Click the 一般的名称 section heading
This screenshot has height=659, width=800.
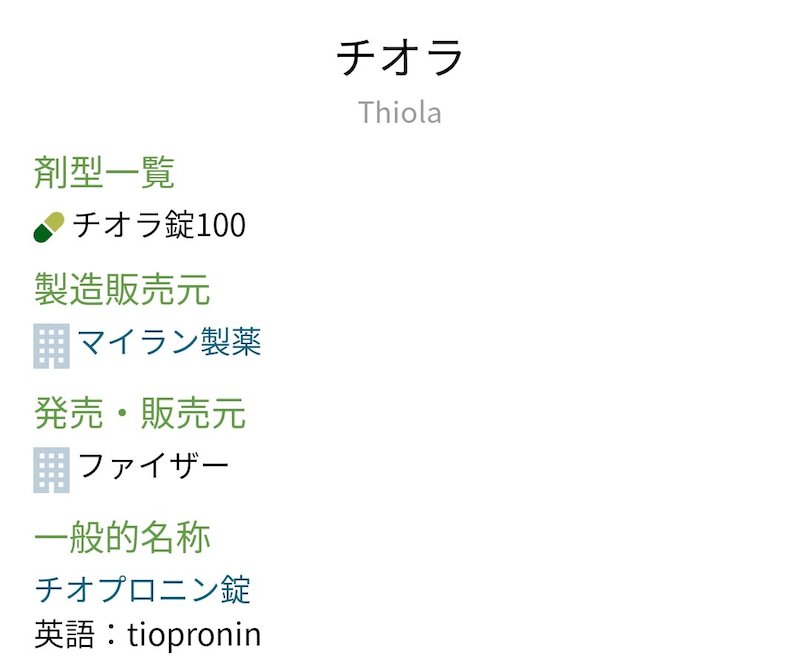pyautogui.click(x=122, y=537)
